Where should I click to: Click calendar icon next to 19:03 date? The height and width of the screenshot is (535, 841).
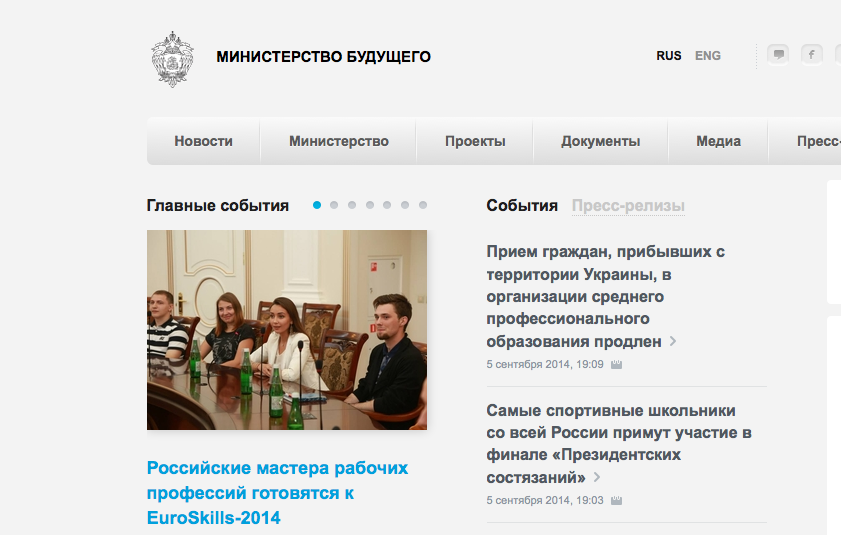point(616,501)
